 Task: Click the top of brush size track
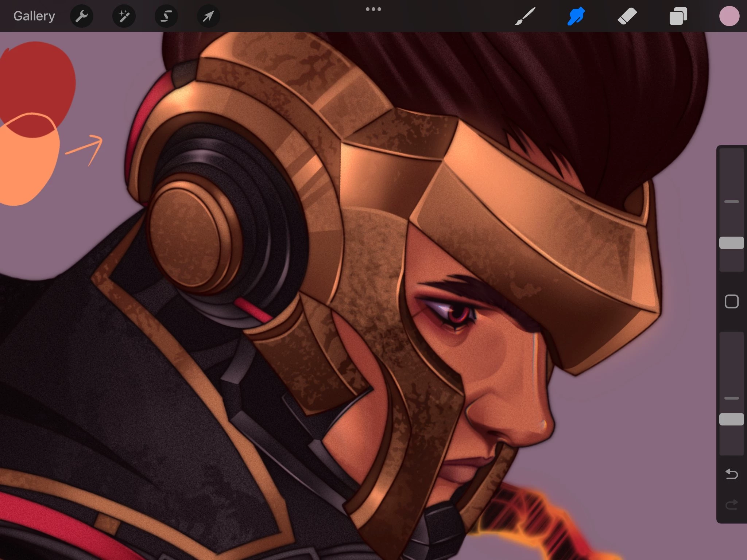(x=731, y=155)
